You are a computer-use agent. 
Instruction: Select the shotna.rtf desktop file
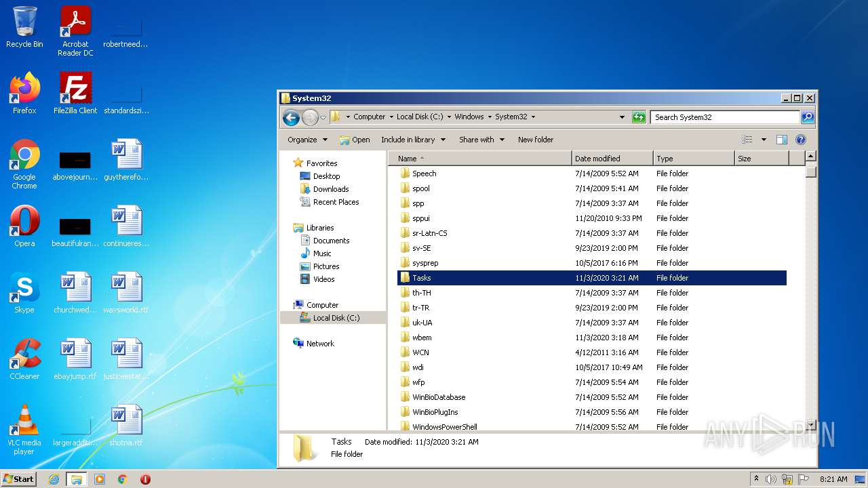126,426
